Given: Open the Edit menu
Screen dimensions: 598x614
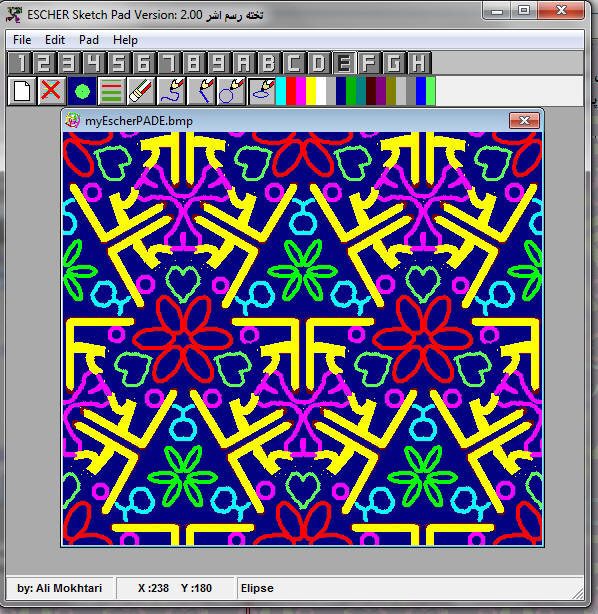Looking at the screenshot, I should pyautogui.click(x=55, y=40).
